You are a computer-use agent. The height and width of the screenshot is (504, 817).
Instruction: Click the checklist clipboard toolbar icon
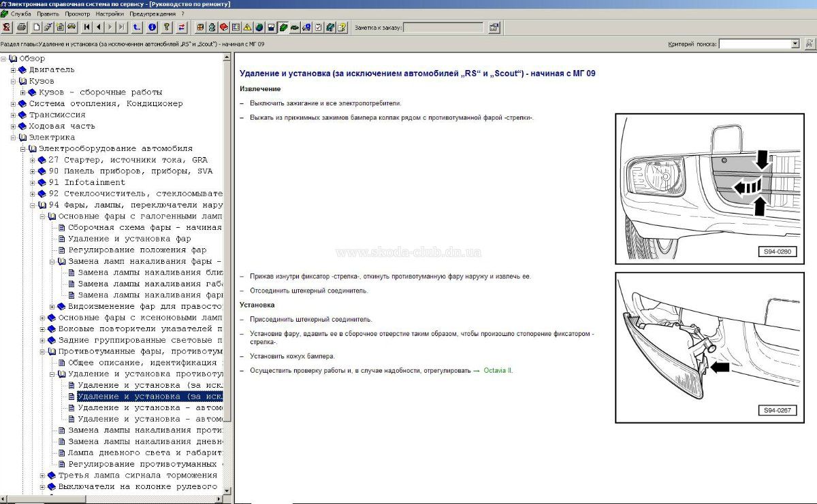[x=318, y=27]
